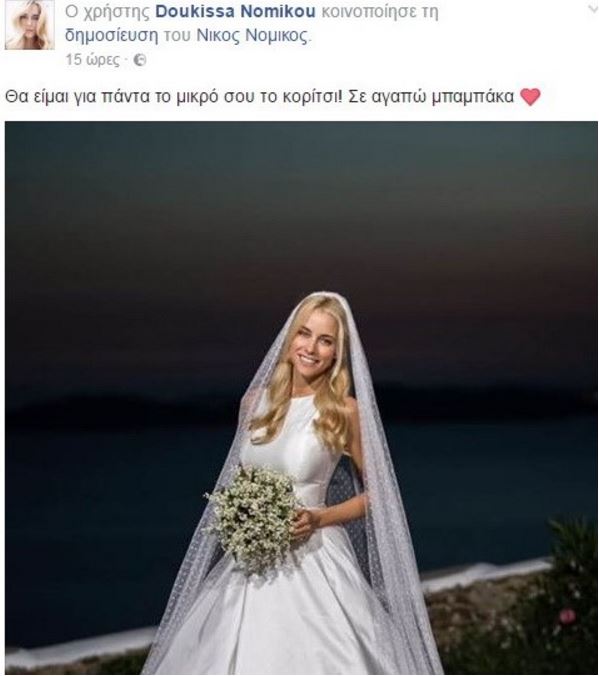
Task: Open the post permalink from 15 ώρες
Action: click(93, 59)
